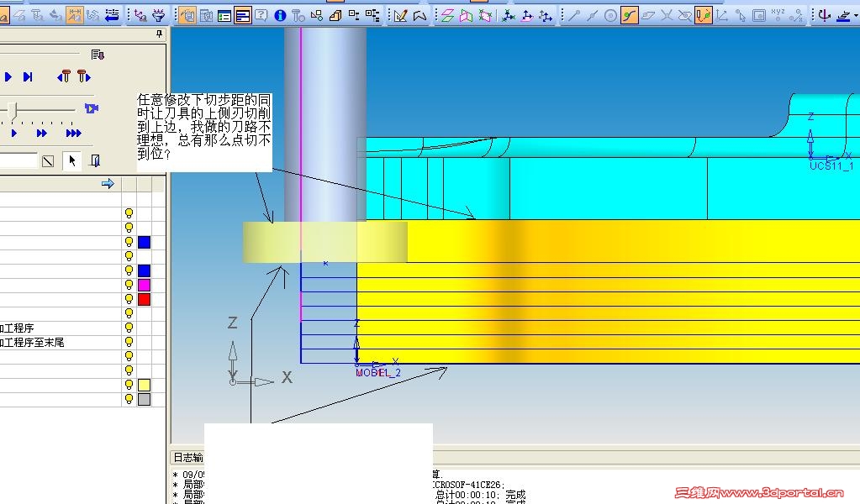The image size is (860, 504).
Task: Toggle lightbulb on the 加工程序 row
Action: [129, 328]
